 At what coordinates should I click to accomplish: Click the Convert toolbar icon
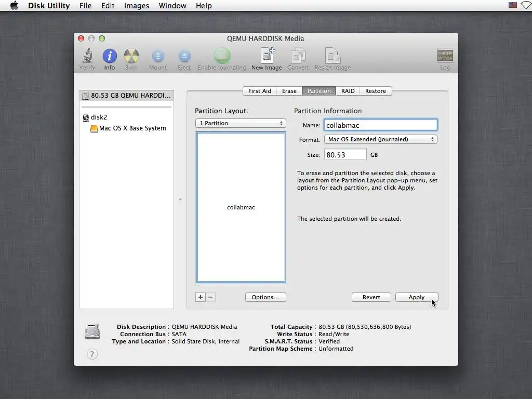298,56
